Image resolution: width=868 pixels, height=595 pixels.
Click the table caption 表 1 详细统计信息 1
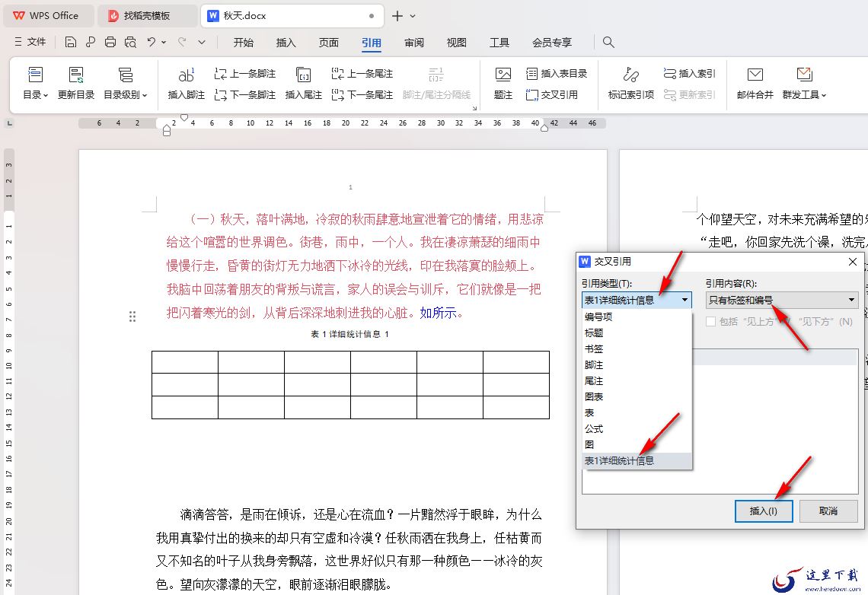349,334
